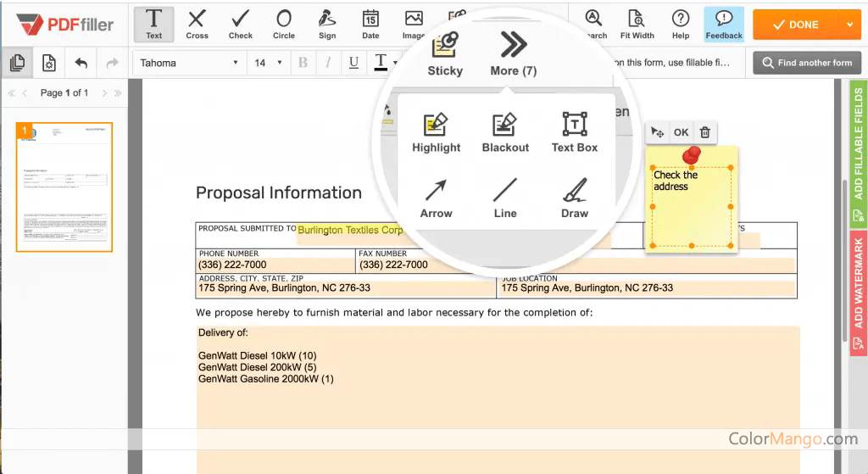Pick the Circle annotation tool
The height and width of the screenshot is (474, 868).
pyautogui.click(x=284, y=24)
